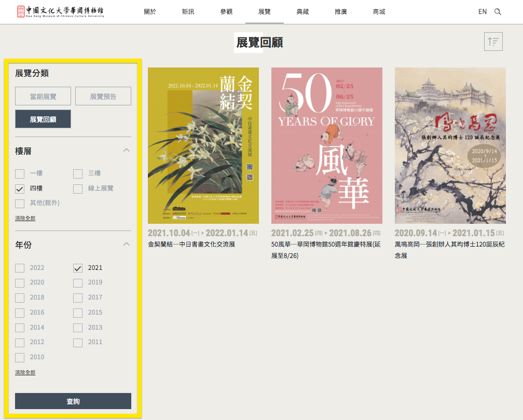
Task: Check the 2018 year checkbox
Action: [x=20, y=298]
